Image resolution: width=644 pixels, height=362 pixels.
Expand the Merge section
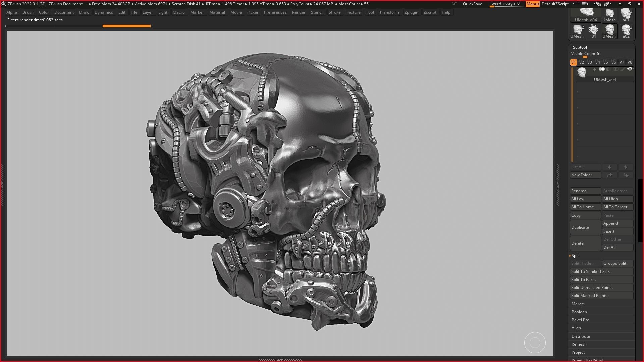[578, 304]
